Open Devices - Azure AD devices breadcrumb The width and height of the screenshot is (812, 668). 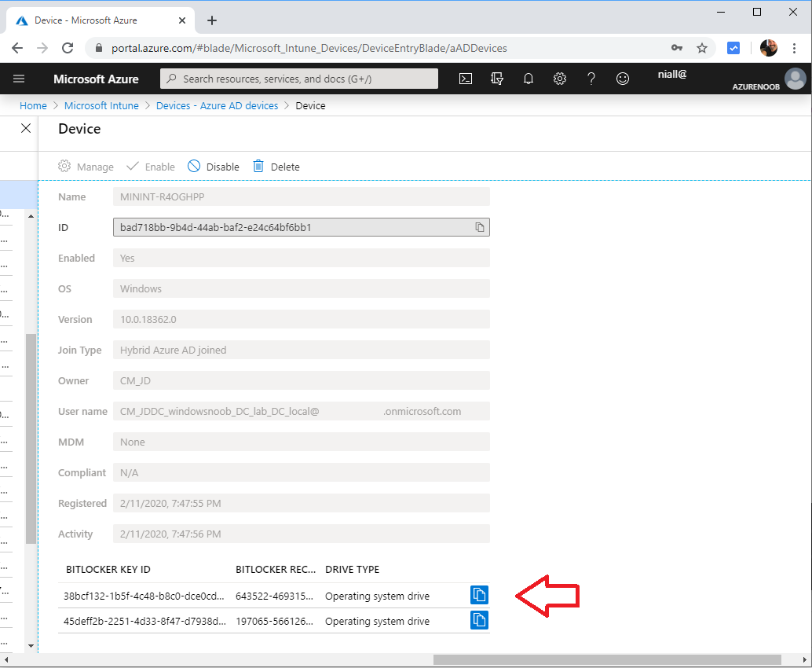coord(217,106)
